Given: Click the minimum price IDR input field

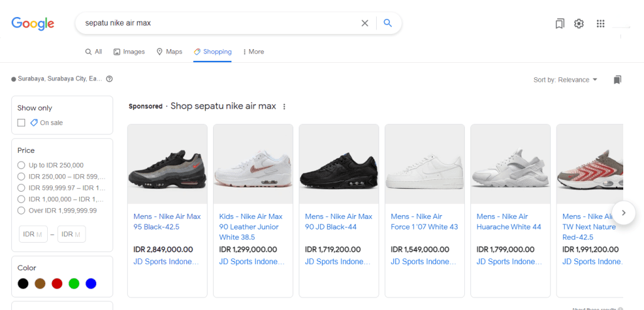Looking at the screenshot, I should 33,235.
